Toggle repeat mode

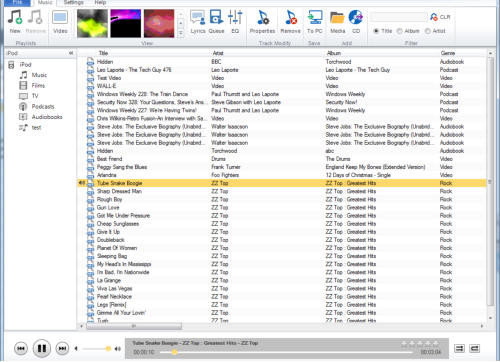[474, 349]
